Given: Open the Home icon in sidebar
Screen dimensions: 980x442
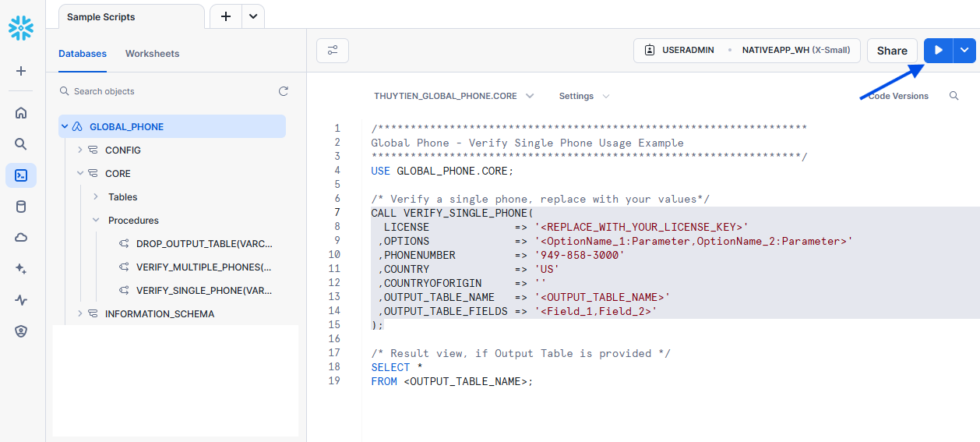Looking at the screenshot, I should pos(21,113).
